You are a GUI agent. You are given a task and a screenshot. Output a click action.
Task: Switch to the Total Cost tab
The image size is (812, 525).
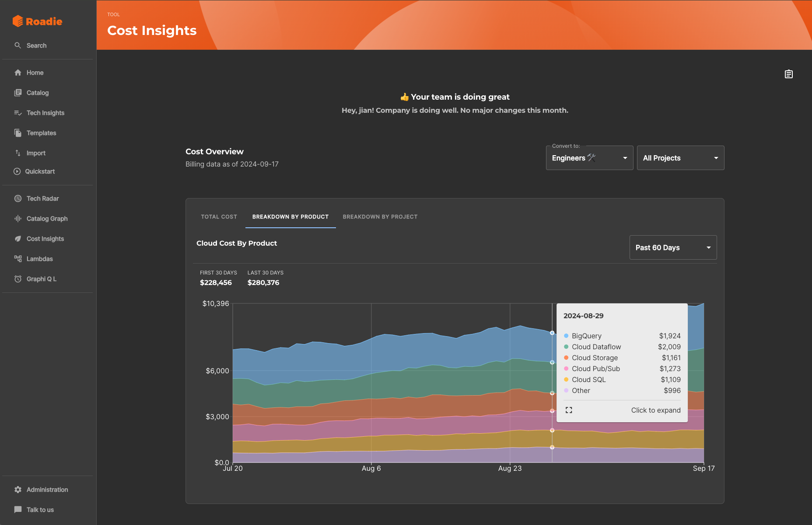(219, 217)
